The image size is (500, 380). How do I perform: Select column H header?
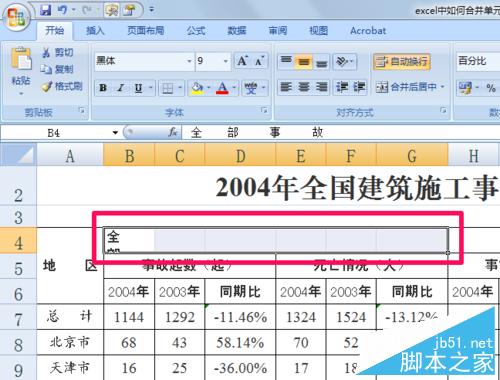click(474, 156)
